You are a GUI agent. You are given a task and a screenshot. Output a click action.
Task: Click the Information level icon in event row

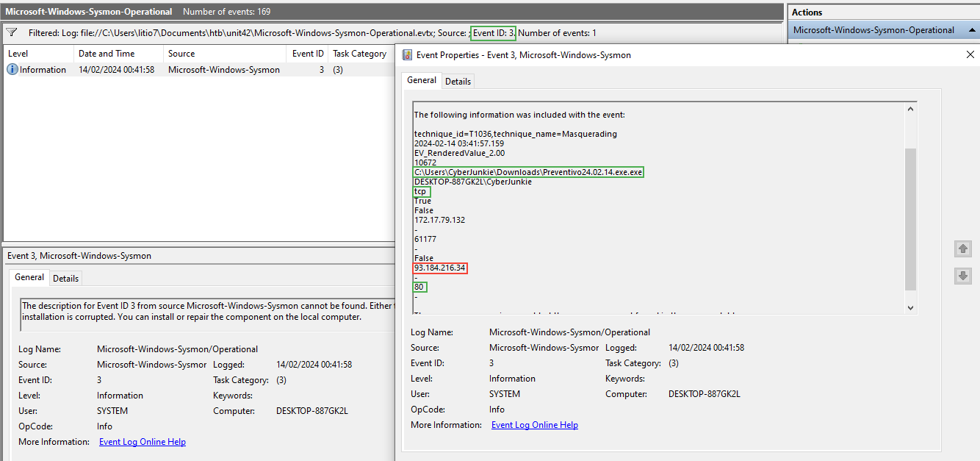point(12,70)
